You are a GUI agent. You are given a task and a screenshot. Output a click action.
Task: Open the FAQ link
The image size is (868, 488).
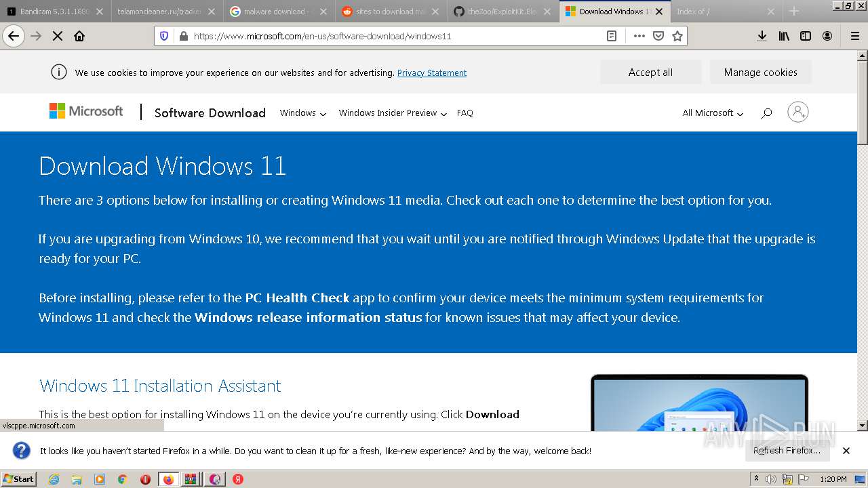465,113
